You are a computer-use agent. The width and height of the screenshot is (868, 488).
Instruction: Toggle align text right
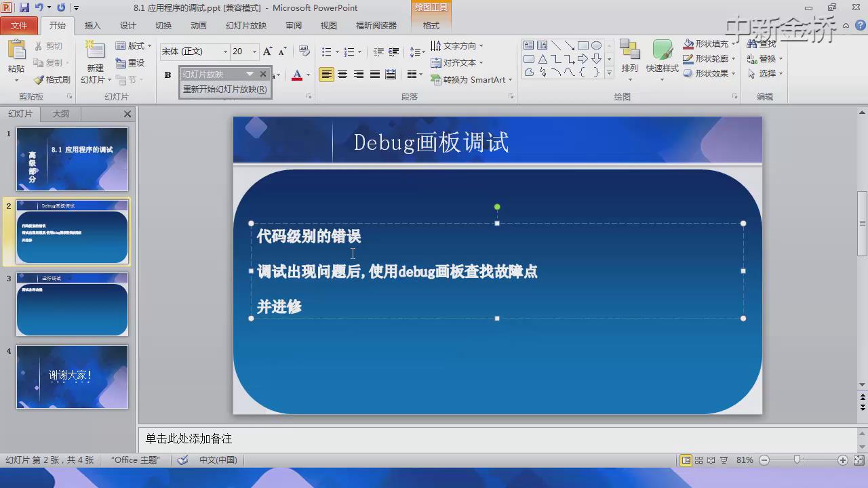(358, 75)
